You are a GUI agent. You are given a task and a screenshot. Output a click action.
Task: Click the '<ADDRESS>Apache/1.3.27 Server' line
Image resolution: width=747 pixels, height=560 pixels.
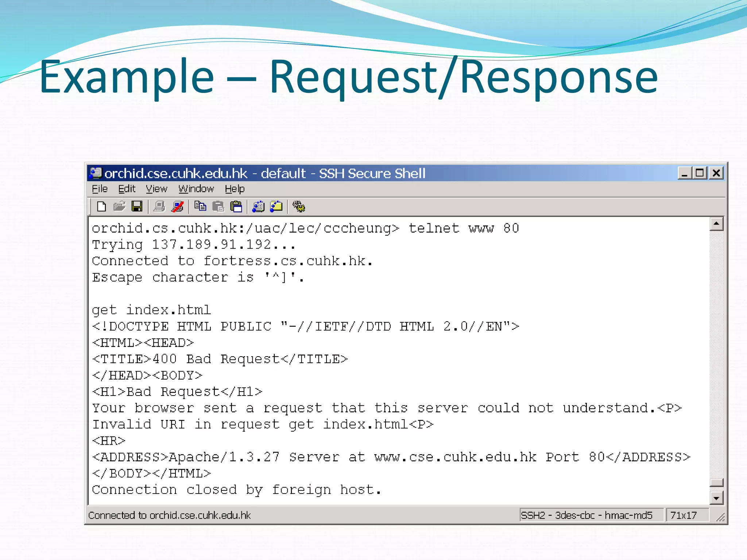pos(391,457)
